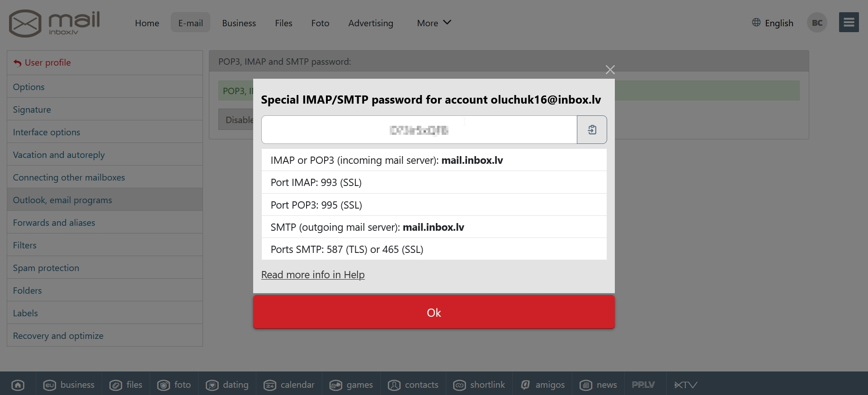Viewport: 868px width, 395px height.
Task: Open Advertising in top navigation
Action: click(x=371, y=23)
